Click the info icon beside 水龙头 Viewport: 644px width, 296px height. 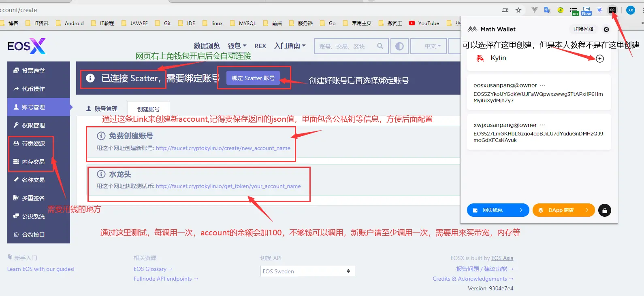[101, 174]
